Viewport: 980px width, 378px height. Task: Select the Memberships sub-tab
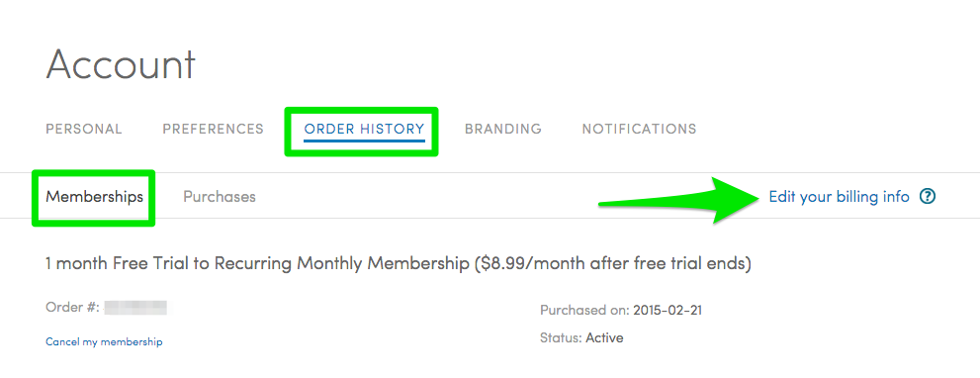(94, 197)
